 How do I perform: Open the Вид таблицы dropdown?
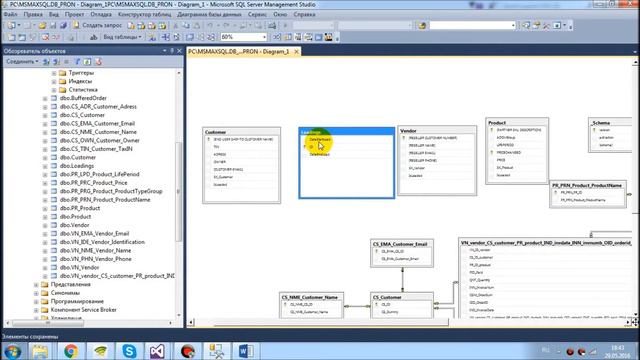[122, 37]
